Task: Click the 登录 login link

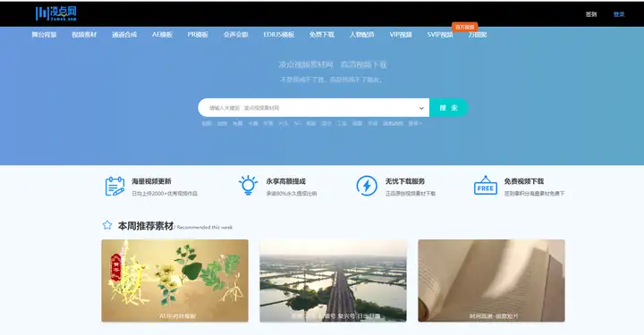Action: click(619, 14)
